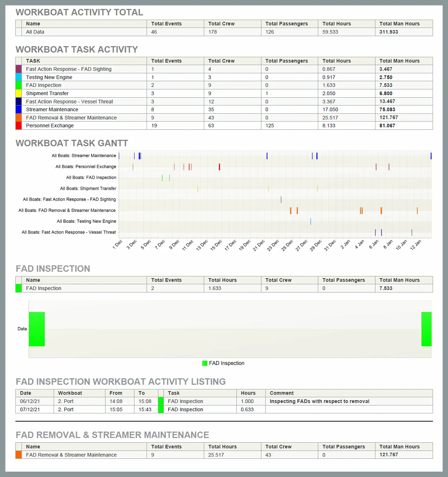
Task: Select the Testing New Engine task row
Action: (x=224, y=77)
